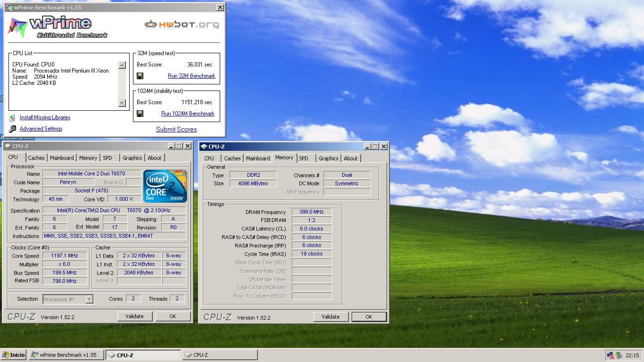
Task: Click the Install Missing Libraries icon
Action: coord(12,117)
